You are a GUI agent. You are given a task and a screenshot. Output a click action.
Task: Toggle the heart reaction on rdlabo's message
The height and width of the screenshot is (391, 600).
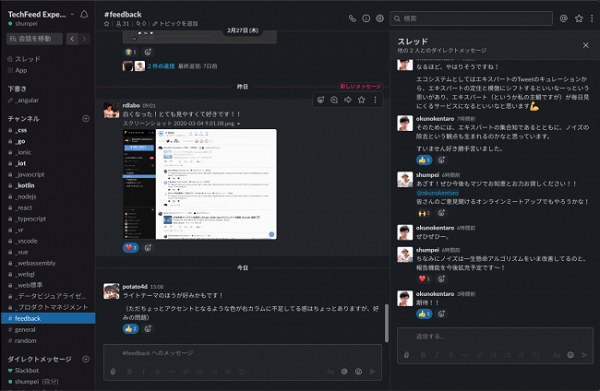[130, 248]
